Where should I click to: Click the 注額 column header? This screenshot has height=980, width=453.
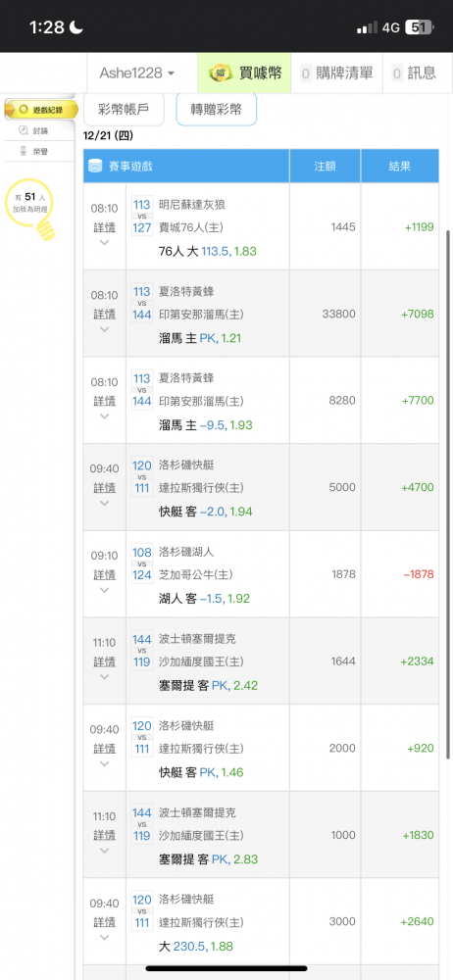(x=326, y=167)
